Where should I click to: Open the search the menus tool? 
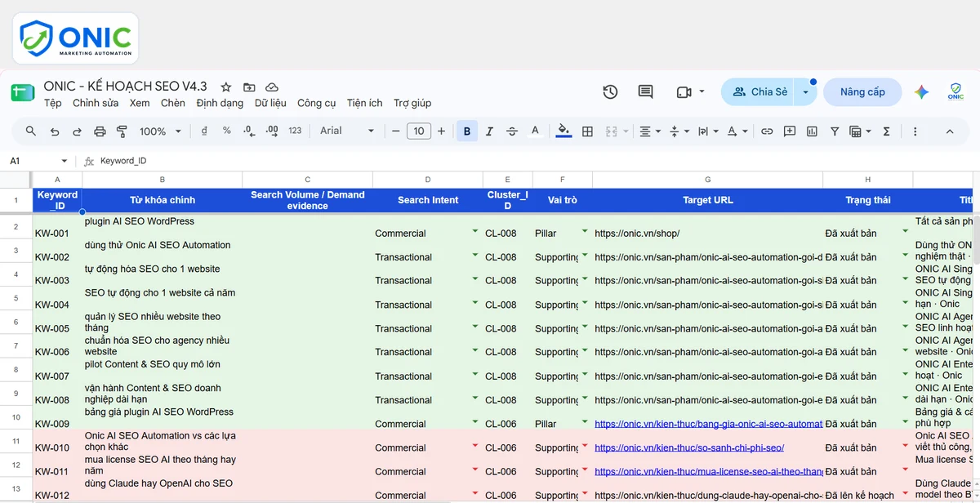pyautogui.click(x=31, y=131)
